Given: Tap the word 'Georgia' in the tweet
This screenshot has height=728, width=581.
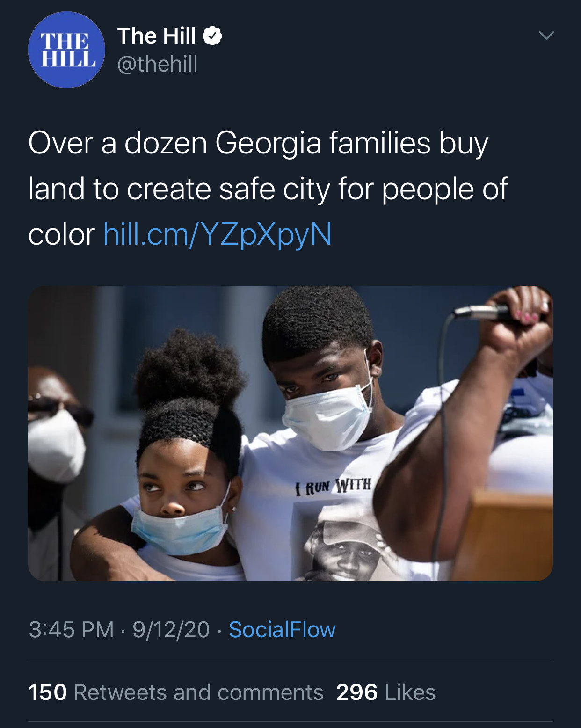Looking at the screenshot, I should pos(268,144).
